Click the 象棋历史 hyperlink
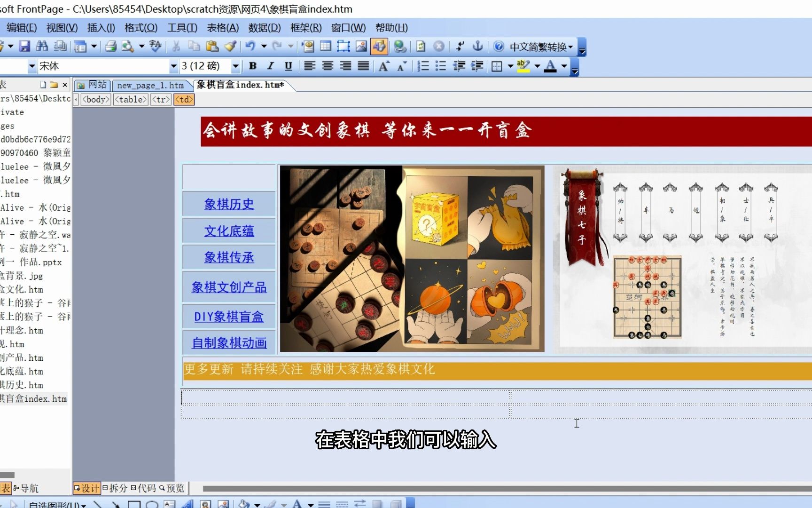The width and height of the screenshot is (812, 508). 229,205
